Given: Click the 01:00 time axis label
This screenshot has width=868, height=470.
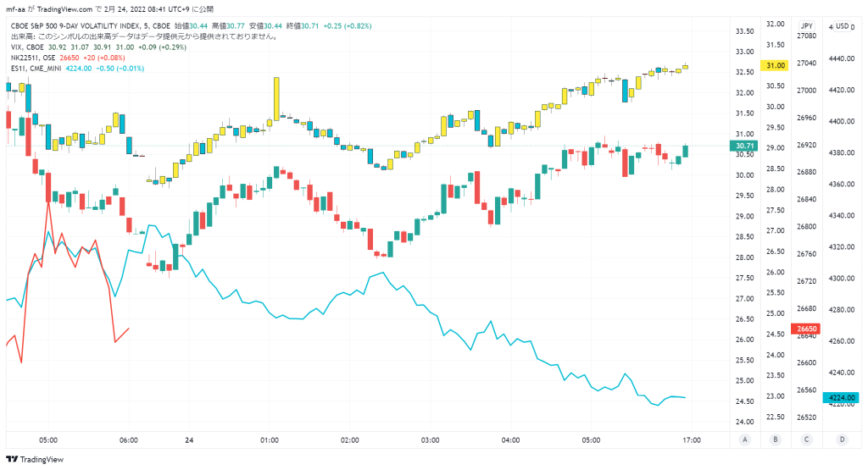Looking at the screenshot, I should click(270, 440).
